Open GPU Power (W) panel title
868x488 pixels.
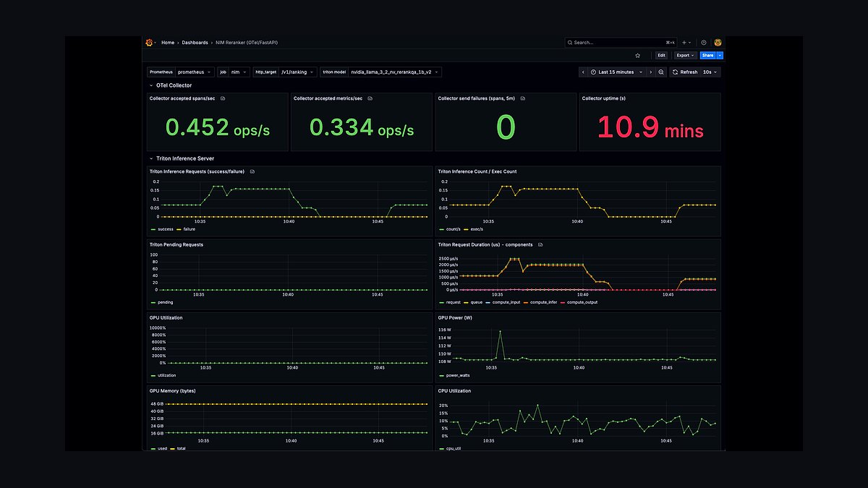click(455, 317)
